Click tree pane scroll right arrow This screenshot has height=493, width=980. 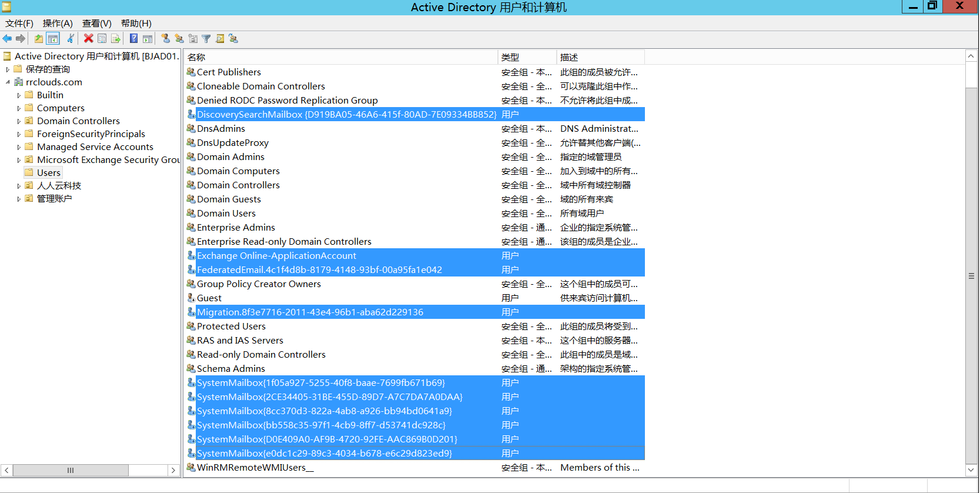[x=173, y=470]
